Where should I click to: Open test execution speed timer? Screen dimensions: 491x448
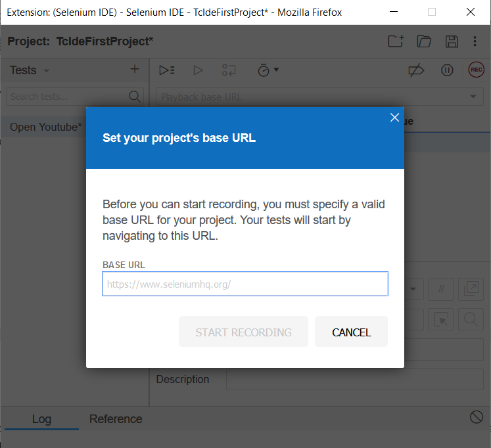tap(268, 70)
